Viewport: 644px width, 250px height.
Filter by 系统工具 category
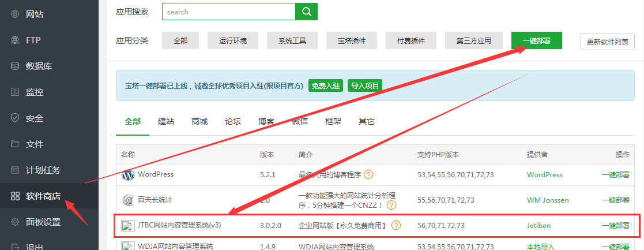click(292, 41)
